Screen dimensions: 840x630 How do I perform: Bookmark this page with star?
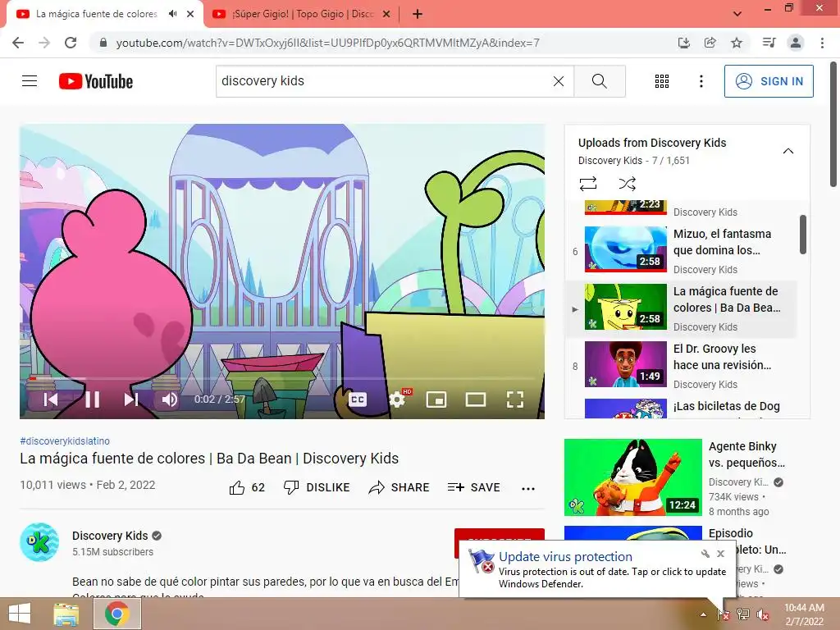coord(737,43)
